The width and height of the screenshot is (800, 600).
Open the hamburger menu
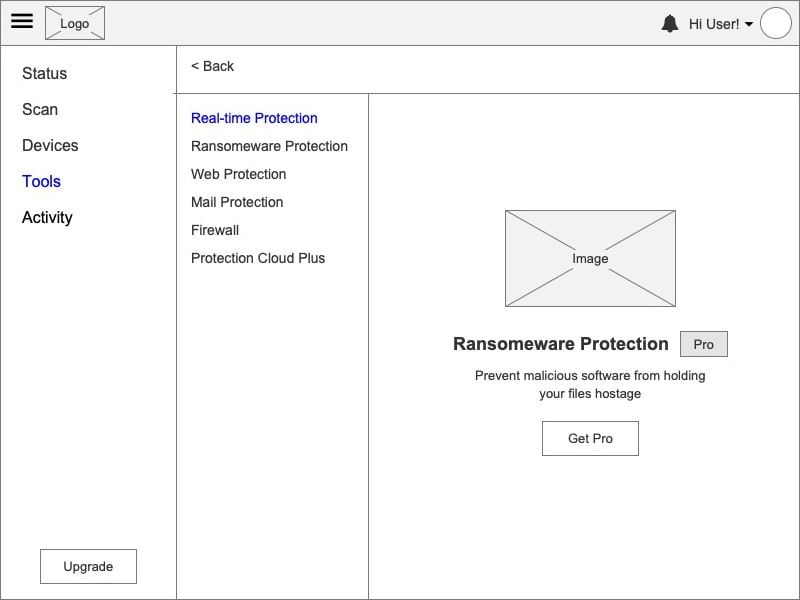click(x=22, y=21)
